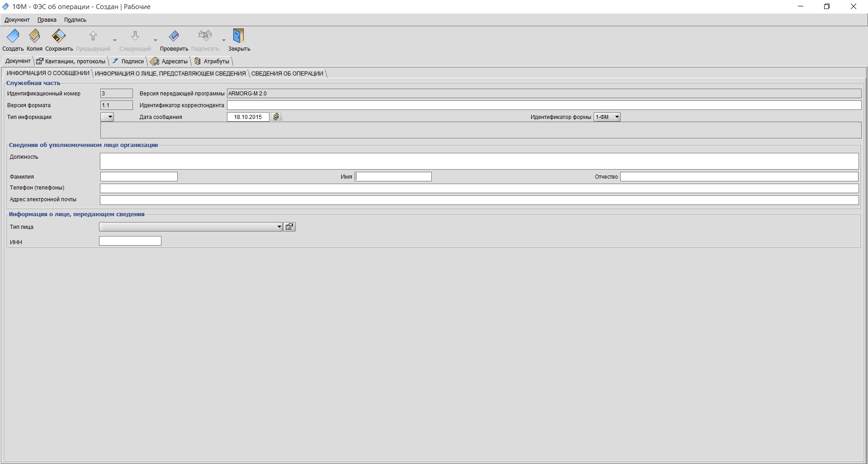The width and height of the screenshot is (868, 464).
Task: Expand the Предыдущий dropdown arrow
Action: pos(115,40)
